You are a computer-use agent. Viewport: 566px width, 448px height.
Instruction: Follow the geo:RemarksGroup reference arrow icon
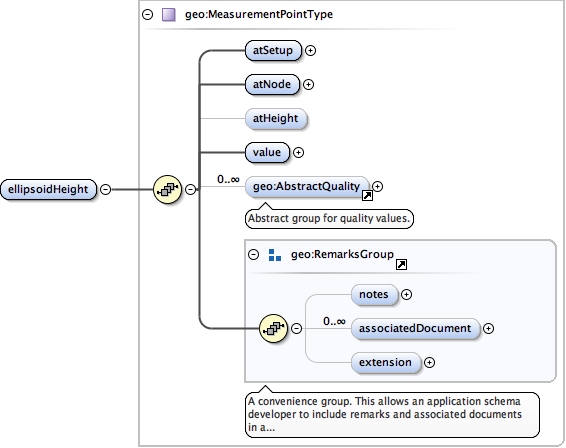pos(401,265)
